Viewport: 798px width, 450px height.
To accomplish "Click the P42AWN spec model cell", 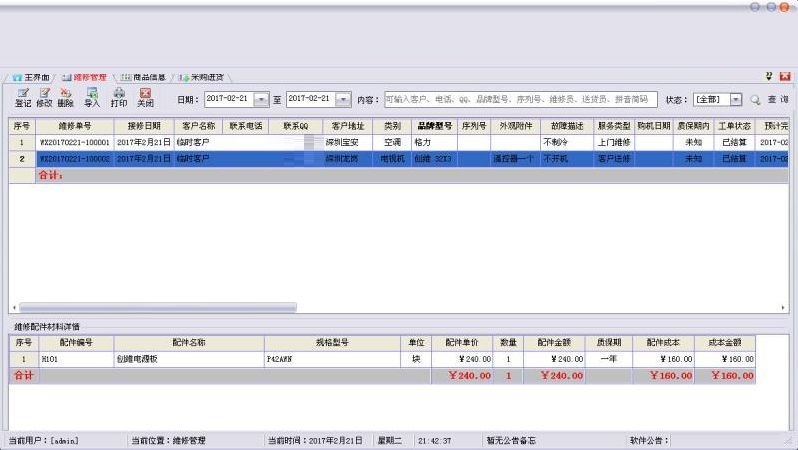I will pos(332,359).
